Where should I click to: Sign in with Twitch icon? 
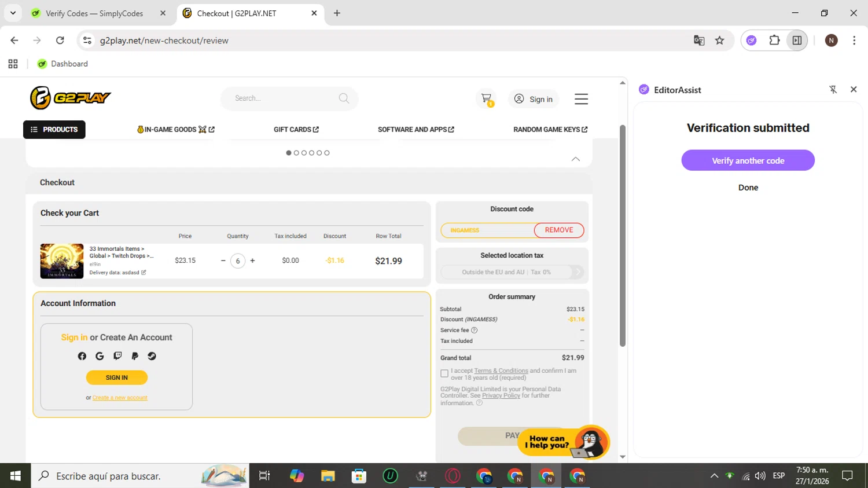(x=117, y=356)
